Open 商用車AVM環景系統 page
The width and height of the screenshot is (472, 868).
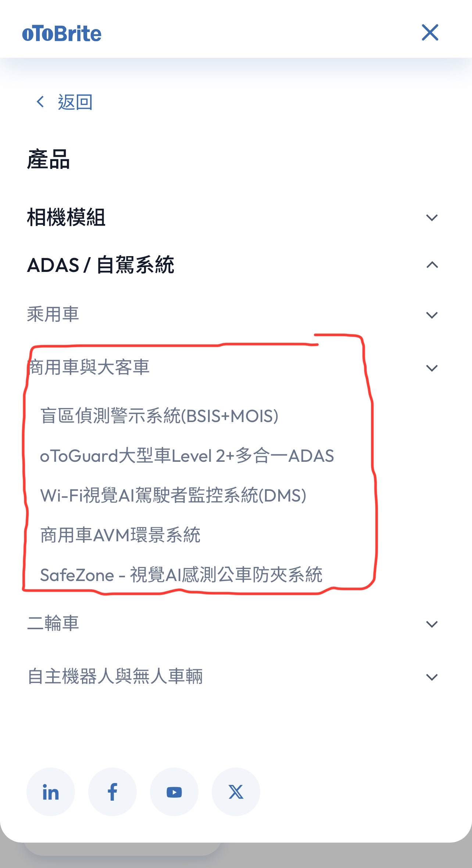tap(120, 535)
